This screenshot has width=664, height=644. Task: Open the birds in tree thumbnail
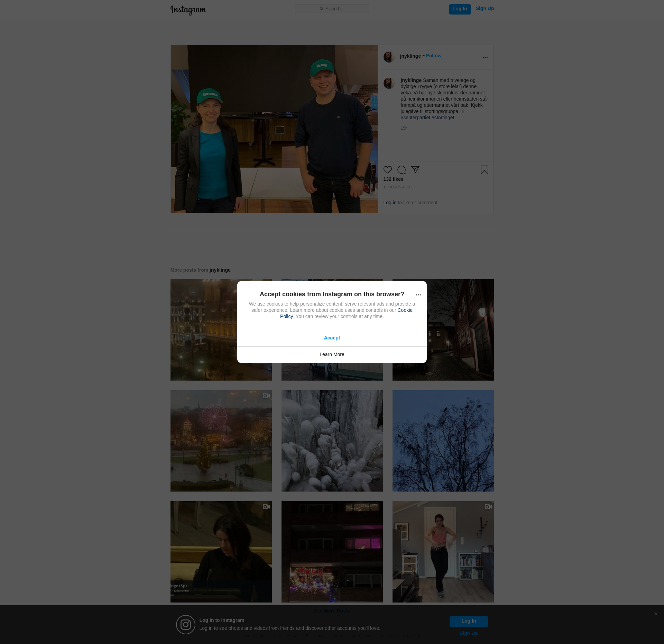443,441
